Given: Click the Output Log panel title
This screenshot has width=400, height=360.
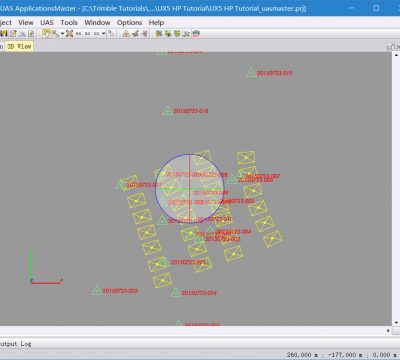Looking at the screenshot, I should coord(16,344).
